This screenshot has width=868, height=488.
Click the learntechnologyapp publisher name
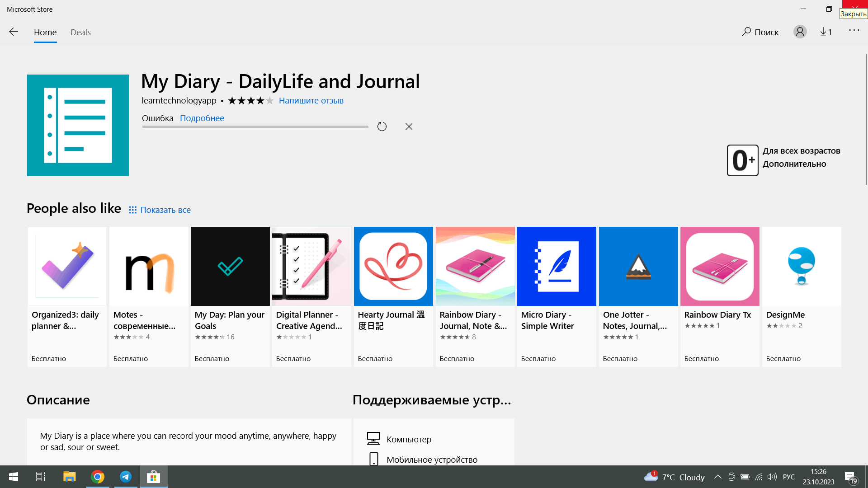179,100
